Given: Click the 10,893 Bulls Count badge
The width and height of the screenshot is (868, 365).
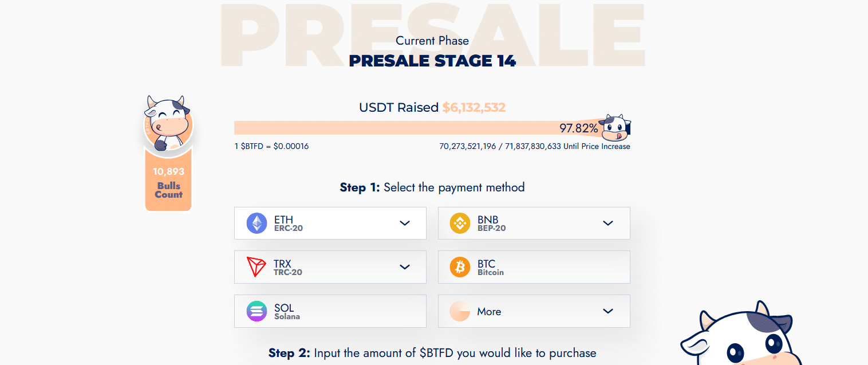Looking at the screenshot, I should coord(168,183).
